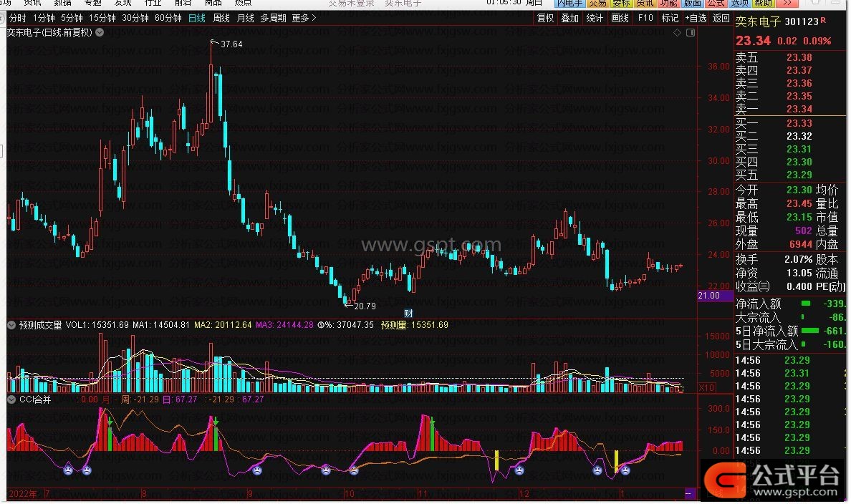Image resolution: width=851 pixels, height=504 pixels.
Task: Click the MA2: 20112.64 legend value
Action: pyautogui.click(x=223, y=325)
